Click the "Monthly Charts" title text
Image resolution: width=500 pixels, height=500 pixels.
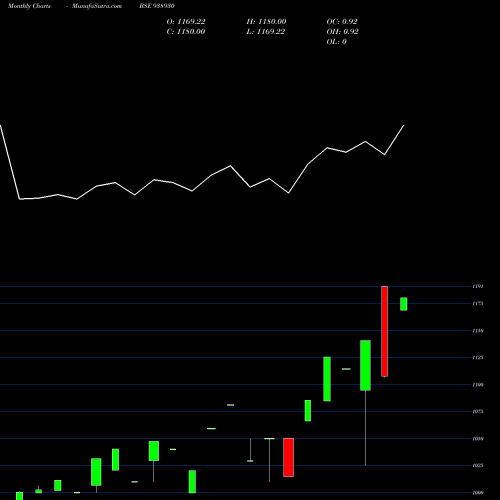[29, 6]
